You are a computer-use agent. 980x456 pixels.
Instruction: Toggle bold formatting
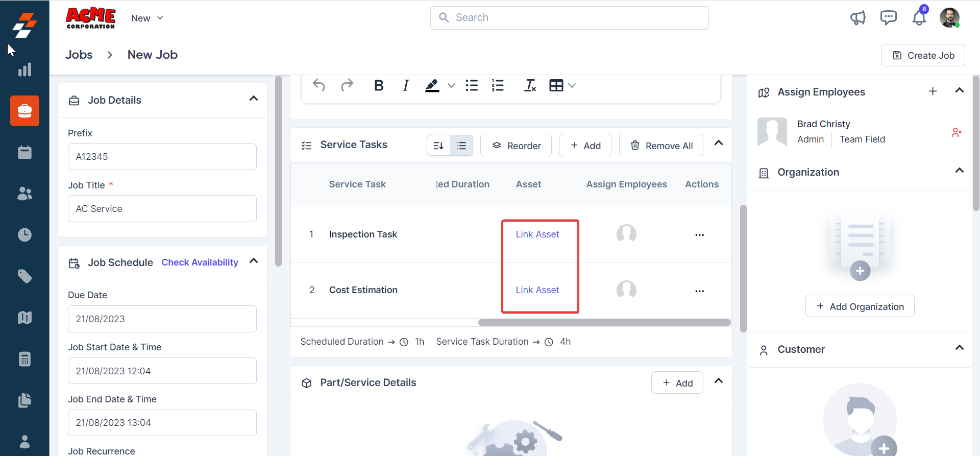coord(379,85)
